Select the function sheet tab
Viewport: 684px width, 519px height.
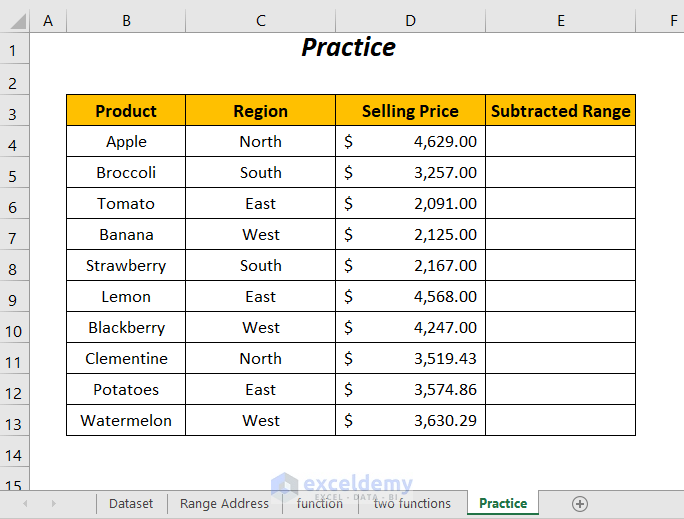[x=319, y=503]
